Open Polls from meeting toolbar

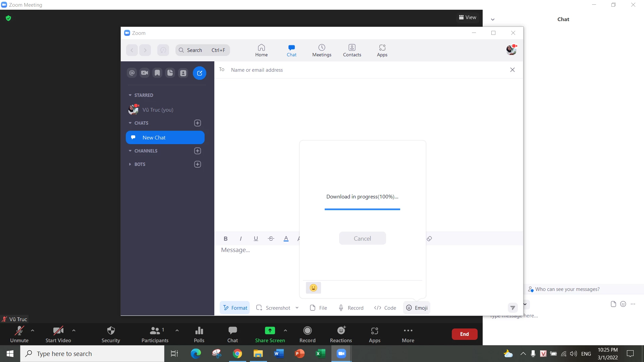click(199, 334)
